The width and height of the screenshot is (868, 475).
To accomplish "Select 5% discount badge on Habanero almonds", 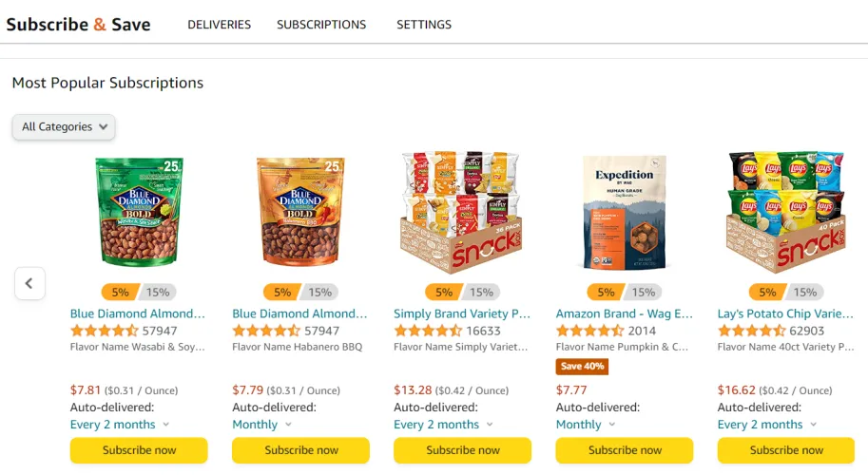I will pyautogui.click(x=282, y=293).
